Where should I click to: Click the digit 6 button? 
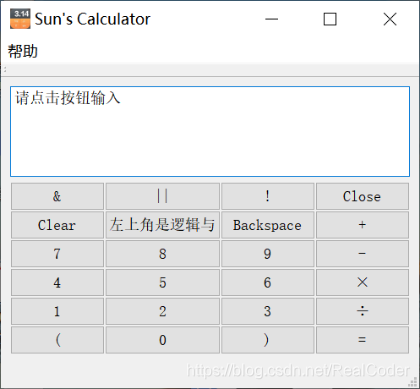point(268,282)
